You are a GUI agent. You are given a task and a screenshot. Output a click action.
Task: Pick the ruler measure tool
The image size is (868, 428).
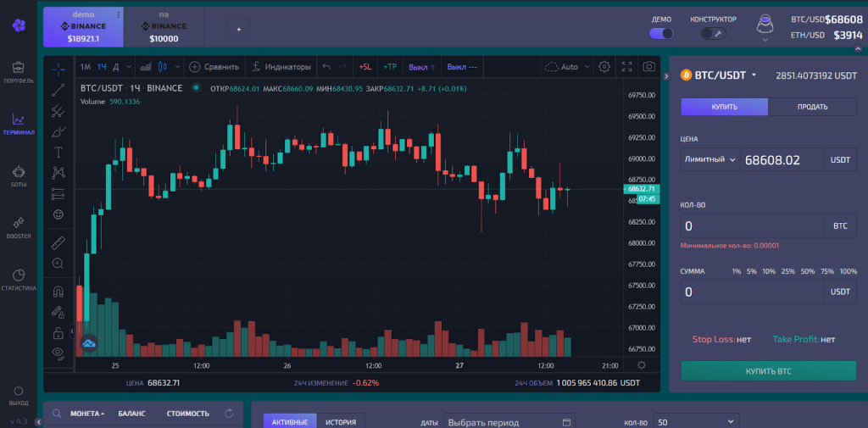pos(58,243)
